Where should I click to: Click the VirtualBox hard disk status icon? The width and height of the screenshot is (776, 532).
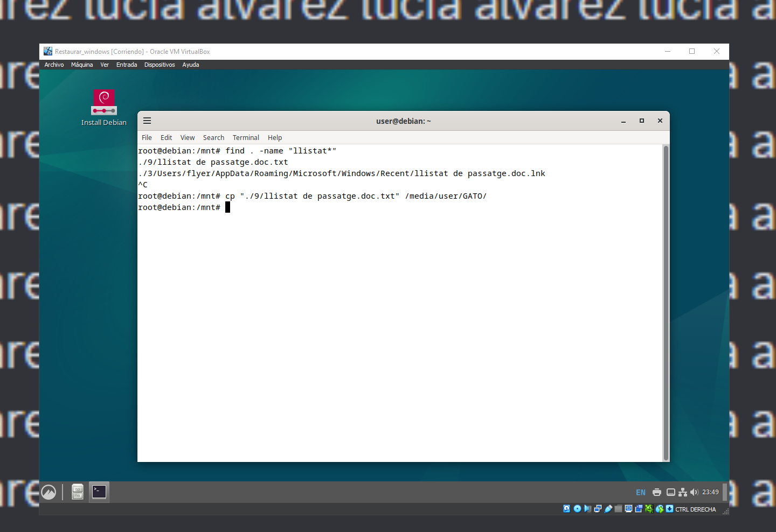(x=567, y=508)
